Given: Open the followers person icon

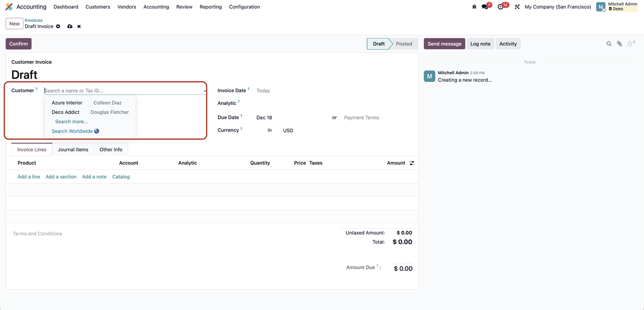Looking at the screenshot, I should pyautogui.click(x=631, y=44).
